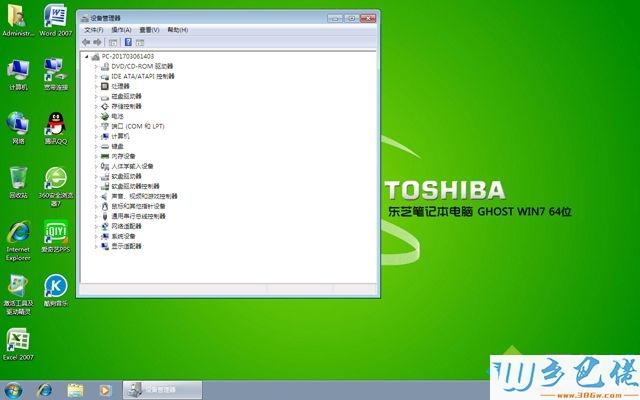640x400 pixels.
Task: Select the 爱奇艺PPS desktop icon
Action: tap(56, 236)
